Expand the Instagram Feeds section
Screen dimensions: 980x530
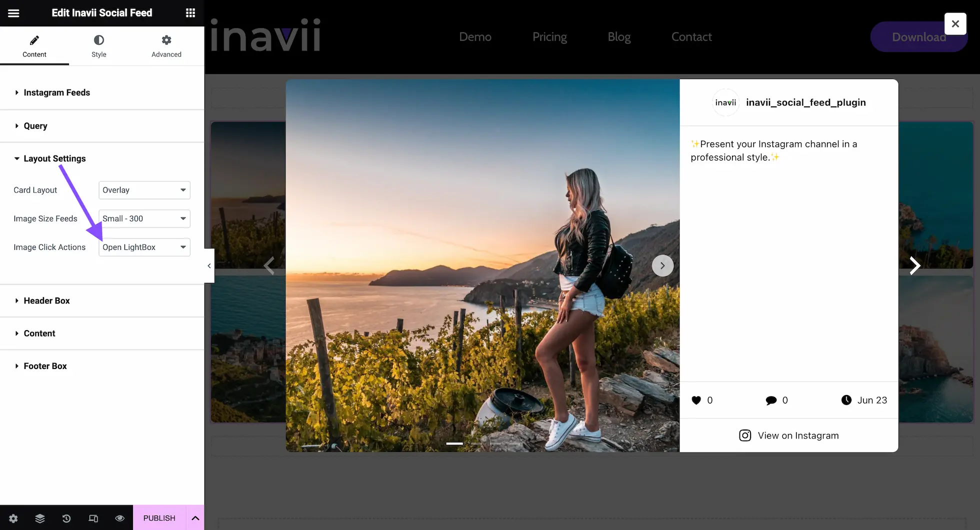point(56,92)
